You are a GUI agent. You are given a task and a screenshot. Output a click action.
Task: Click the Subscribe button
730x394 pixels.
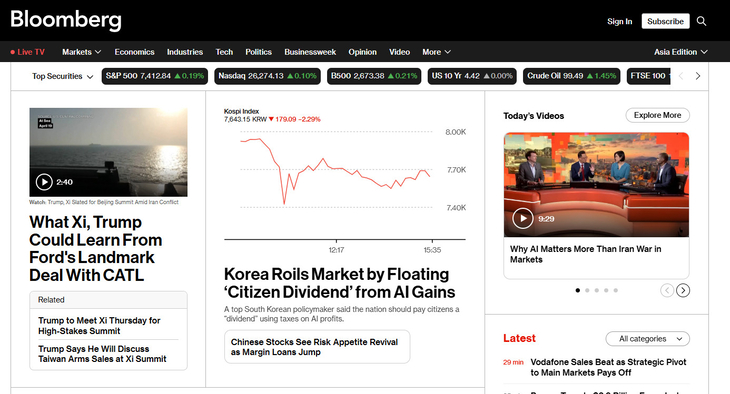pyautogui.click(x=665, y=21)
